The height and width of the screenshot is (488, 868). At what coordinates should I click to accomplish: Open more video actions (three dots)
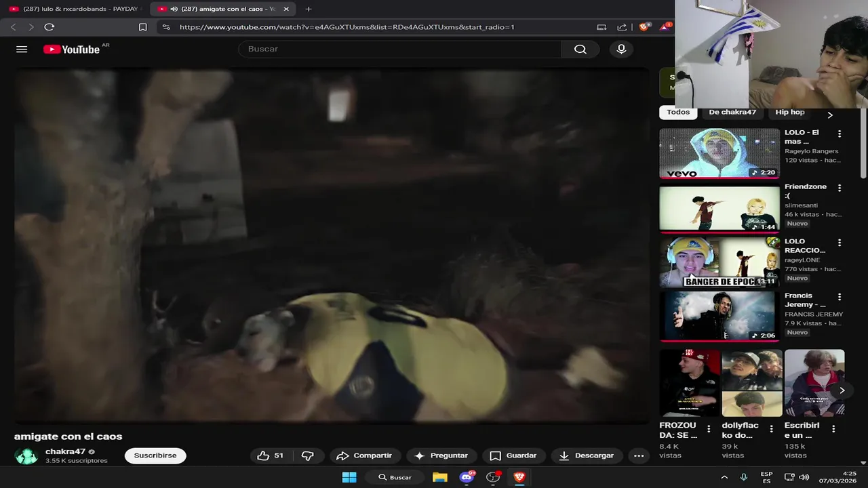click(639, 455)
